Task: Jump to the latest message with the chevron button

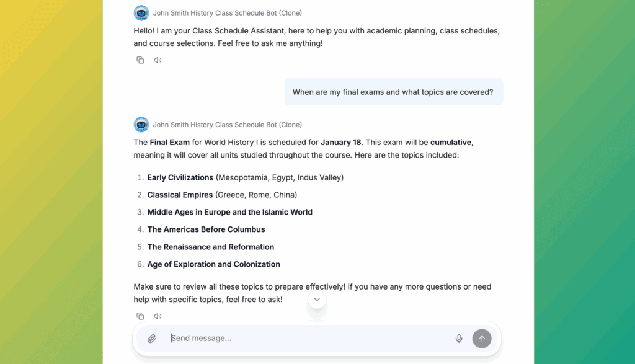Action: (317, 300)
